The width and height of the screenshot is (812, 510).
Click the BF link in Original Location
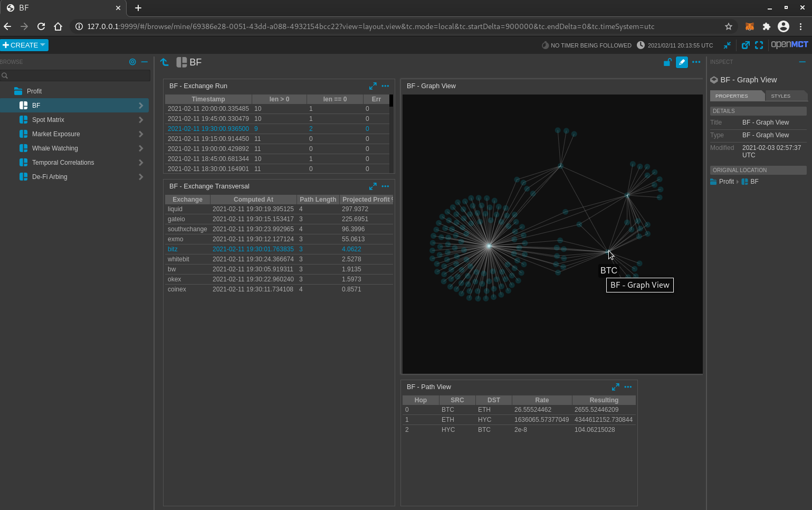pyautogui.click(x=750, y=182)
